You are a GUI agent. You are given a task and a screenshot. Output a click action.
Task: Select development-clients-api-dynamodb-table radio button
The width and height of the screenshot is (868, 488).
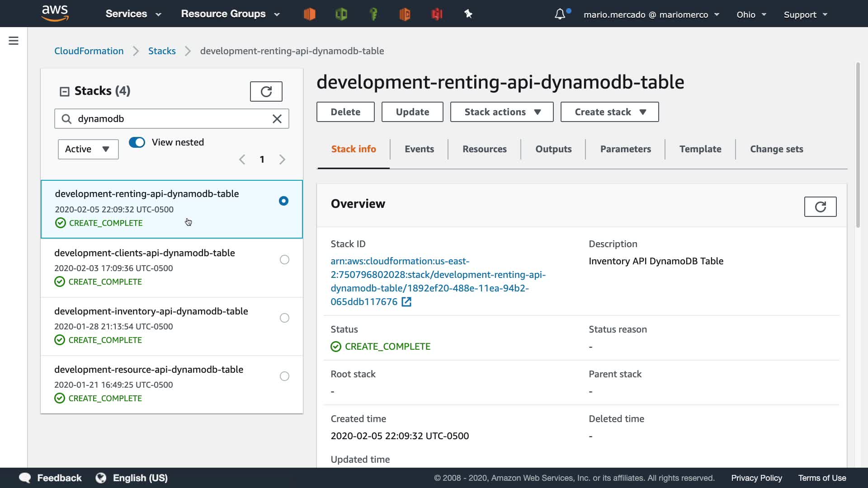(284, 260)
